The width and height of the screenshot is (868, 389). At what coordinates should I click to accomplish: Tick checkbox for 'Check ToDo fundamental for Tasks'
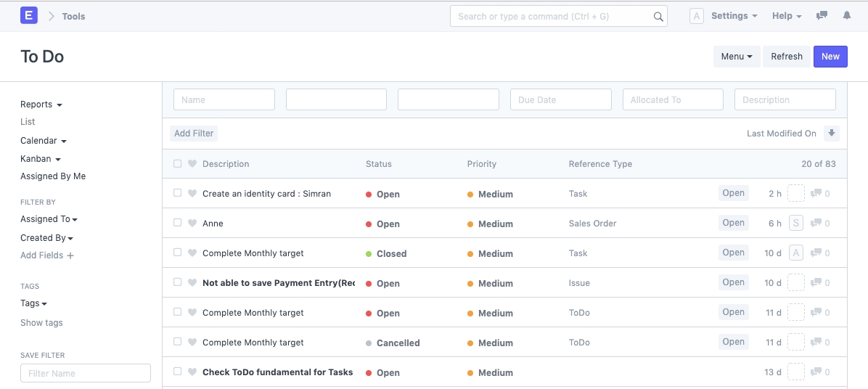pos(178,372)
